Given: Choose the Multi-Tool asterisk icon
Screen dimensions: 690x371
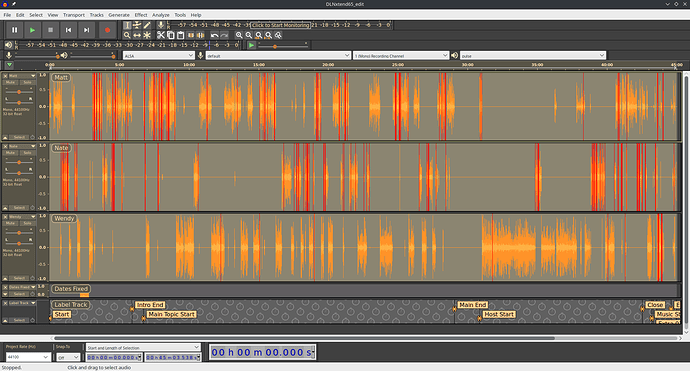Looking at the screenshot, I should click(x=147, y=35).
